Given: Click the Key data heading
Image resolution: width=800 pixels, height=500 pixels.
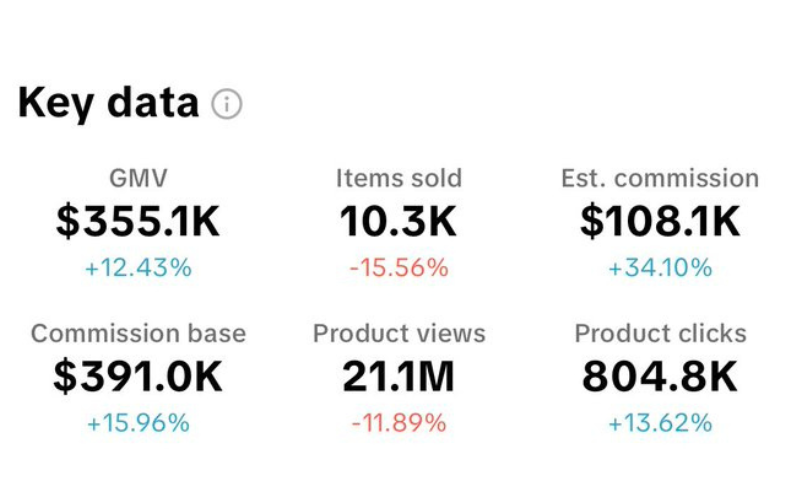Looking at the screenshot, I should pyautogui.click(x=108, y=104).
